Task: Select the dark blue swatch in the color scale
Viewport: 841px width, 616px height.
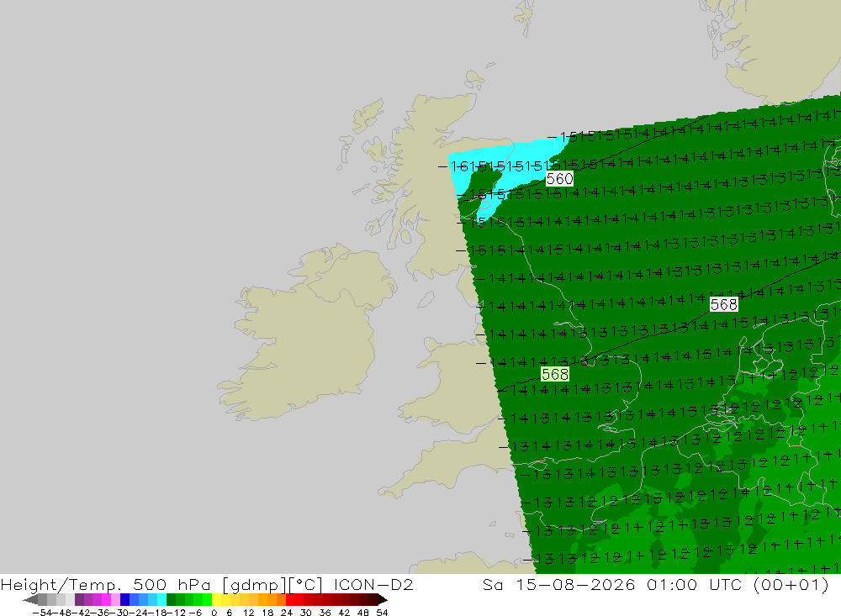Action: (x=124, y=600)
